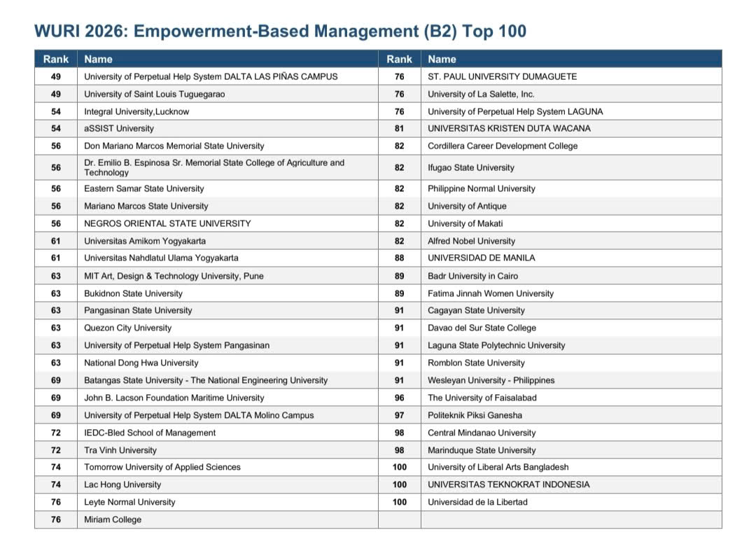The height and width of the screenshot is (558, 756).
Task: Click Ifugao State University
Action: click(x=471, y=167)
